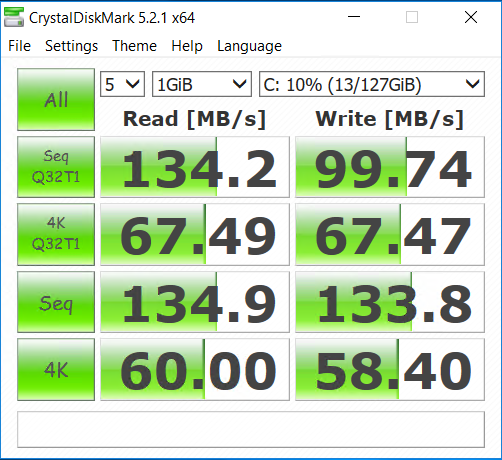Open the Language menu

pyautogui.click(x=249, y=46)
